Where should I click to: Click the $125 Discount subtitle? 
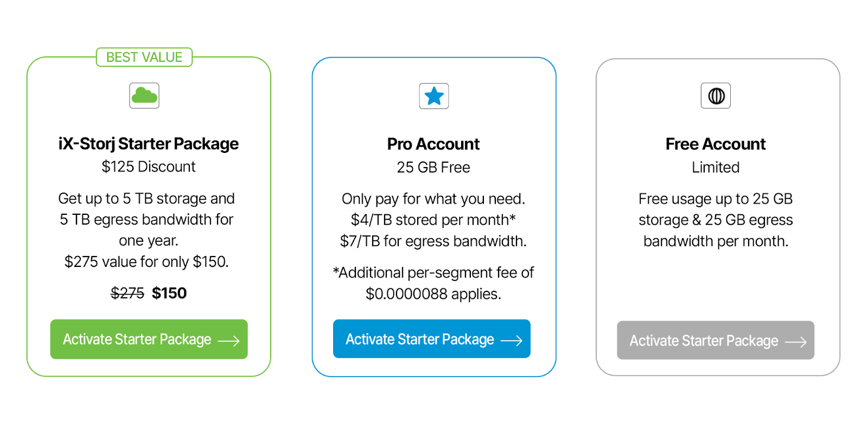(x=149, y=167)
